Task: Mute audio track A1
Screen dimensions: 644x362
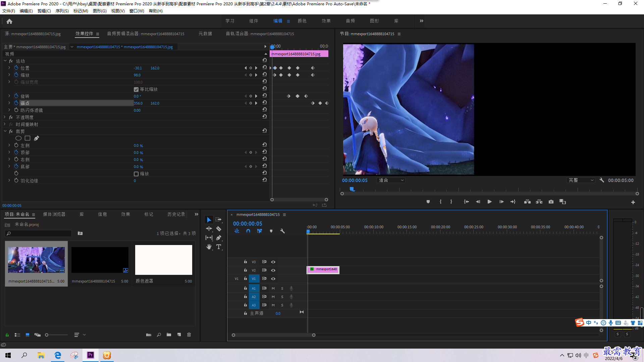Action: 273,288
